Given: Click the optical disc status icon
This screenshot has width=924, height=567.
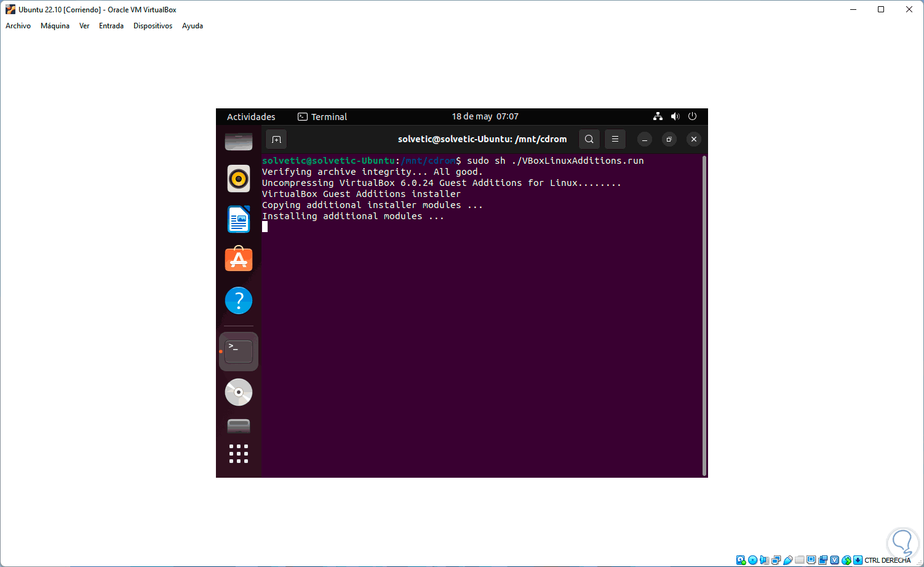Looking at the screenshot, I should pos(752,560).
